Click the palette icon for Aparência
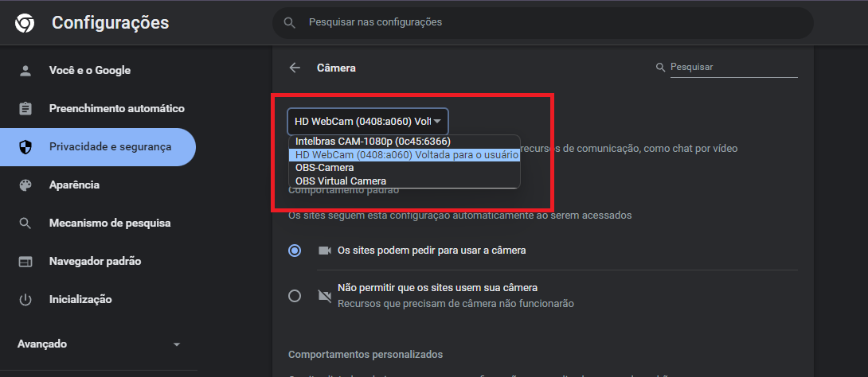This screenshot has height=377, width=868. click(25, 185)
